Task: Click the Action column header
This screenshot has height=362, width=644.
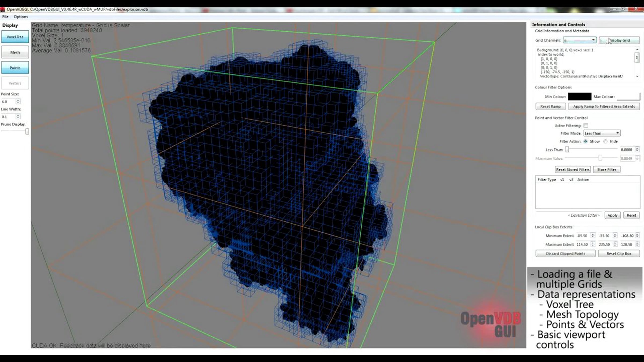Action: pyautogui.click(x=583, y=180)
